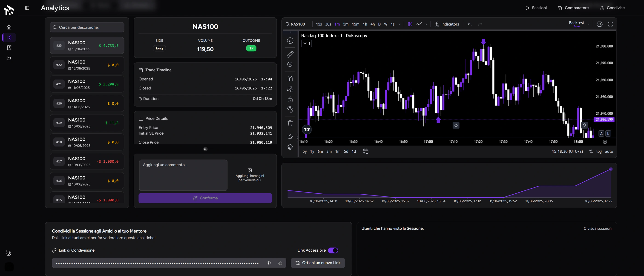Open time axis settings gear icon
Screen dimensions: 644x276
tap(605, 142)
